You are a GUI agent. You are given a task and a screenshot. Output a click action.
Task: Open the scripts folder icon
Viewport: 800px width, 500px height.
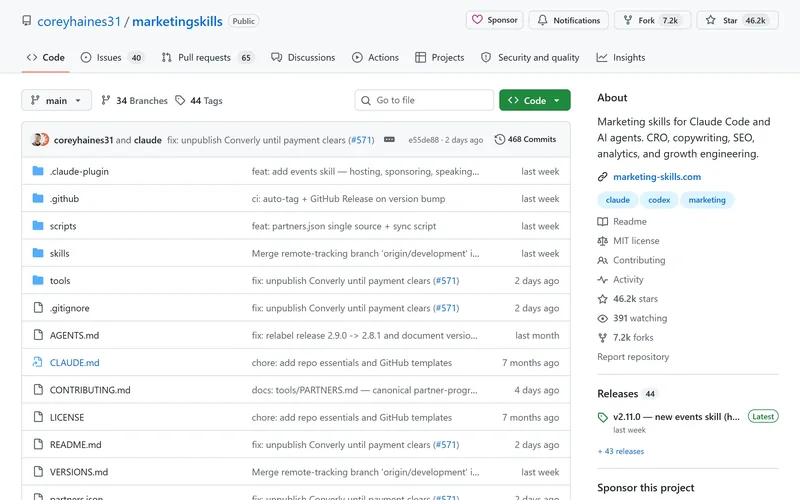pos(38,226)
